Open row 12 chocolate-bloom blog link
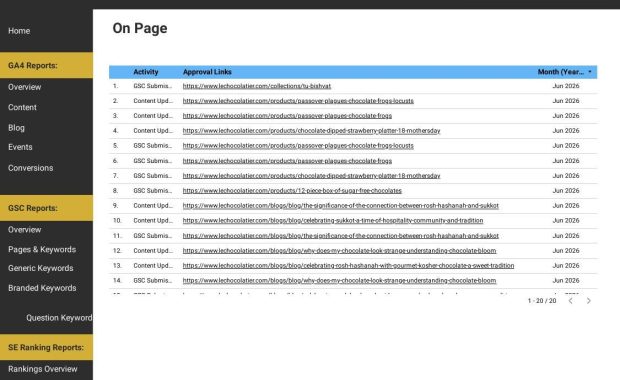This screenshot has height=380, width=620. (x=339, y=251)
